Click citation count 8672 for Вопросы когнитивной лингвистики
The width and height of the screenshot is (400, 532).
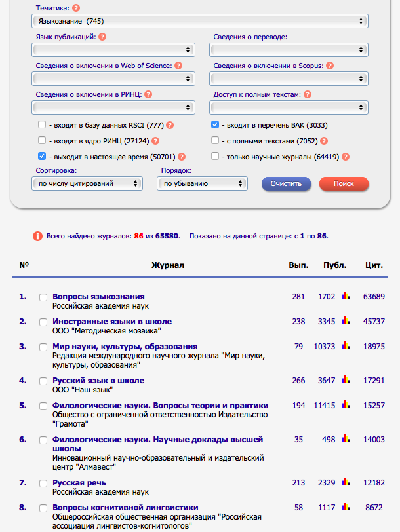pos(374,508)
